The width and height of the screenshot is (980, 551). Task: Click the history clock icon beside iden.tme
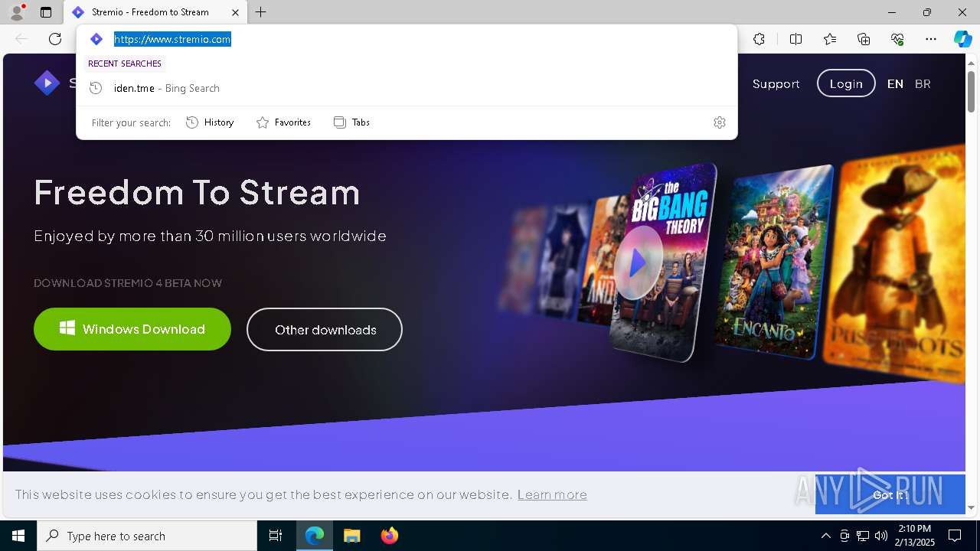tap(96, 88)
